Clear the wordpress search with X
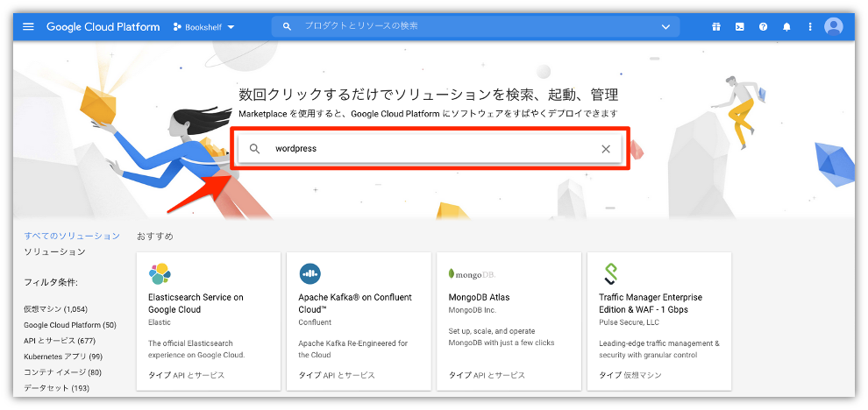Image resolution: width=868 pixels, height=410 pixels. pos(606,149)
